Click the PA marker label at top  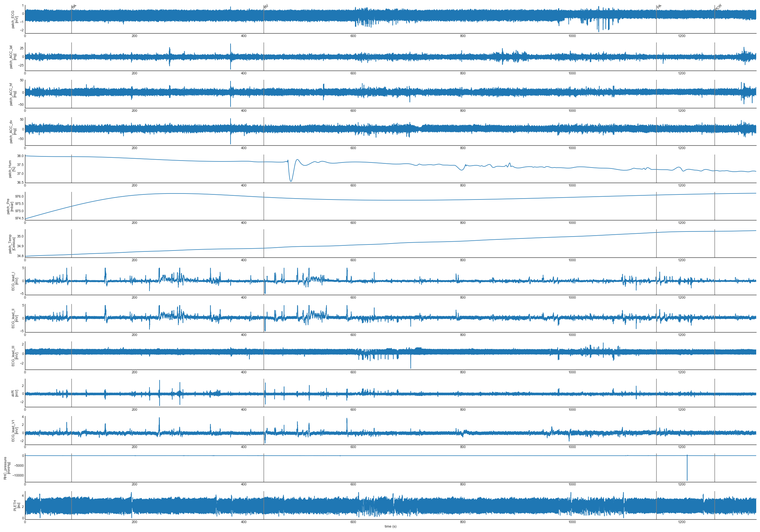click(659, 6)
